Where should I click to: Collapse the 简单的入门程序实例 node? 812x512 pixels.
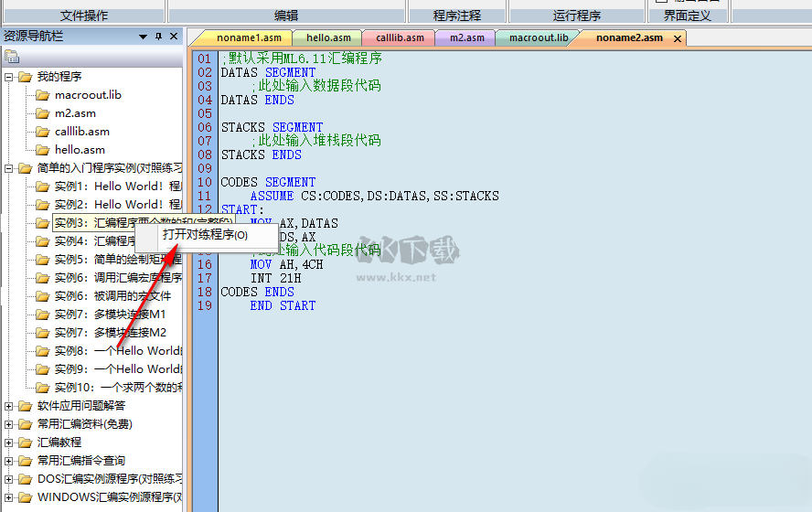[9, 168]
